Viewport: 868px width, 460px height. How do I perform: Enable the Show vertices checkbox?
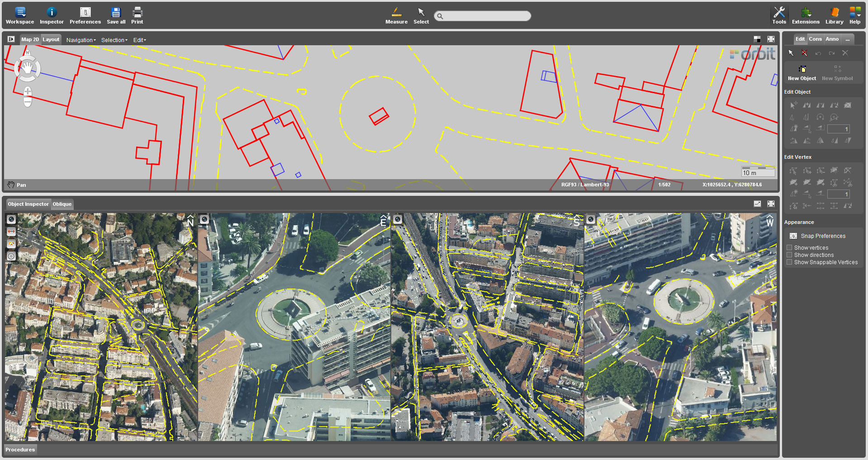[x=789, y=247]
